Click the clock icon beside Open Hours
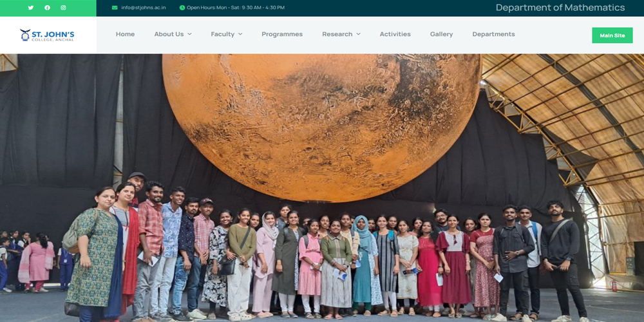 (182, 7)
